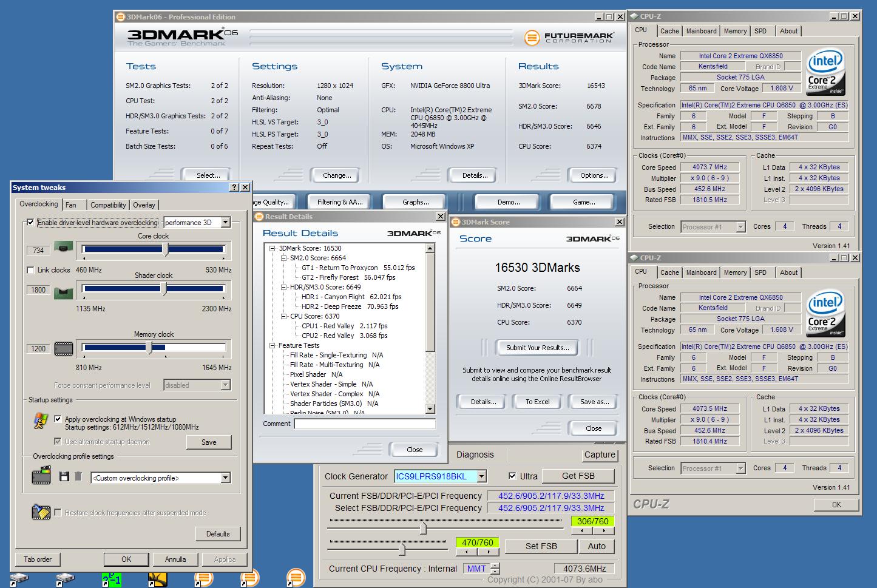Click the Capture button

(x=600, y=455)
